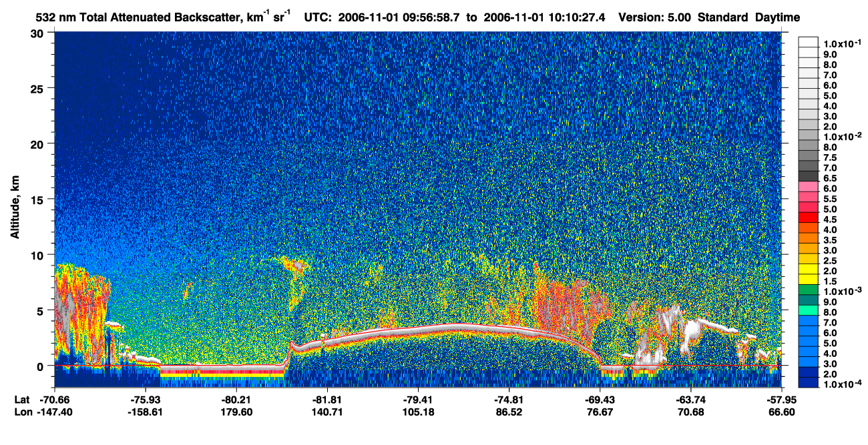Click the red colorbar swatch beside 4.5
Viewport: 868px width, 445px height.
809,217
